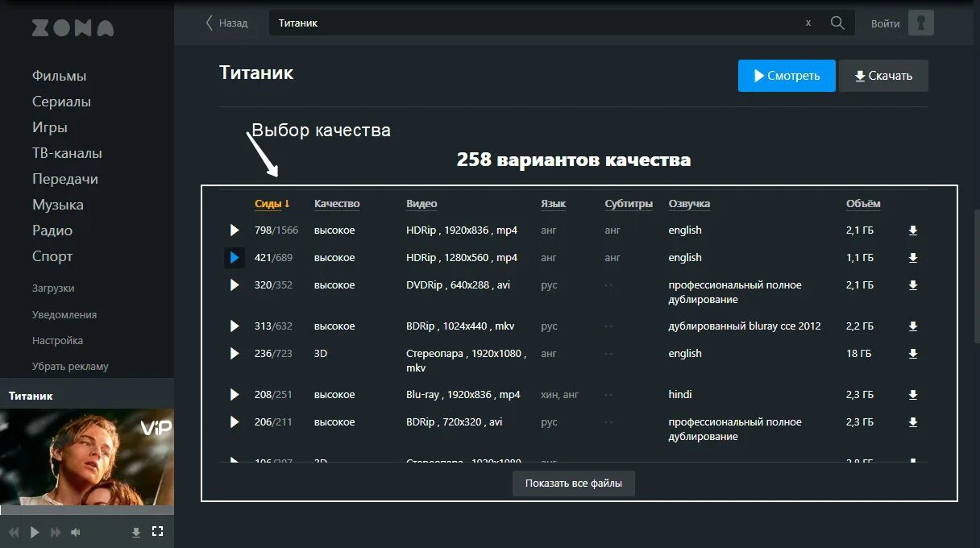Rewind in the mini player
Screen dimensions: 980x548
point(14,532)
